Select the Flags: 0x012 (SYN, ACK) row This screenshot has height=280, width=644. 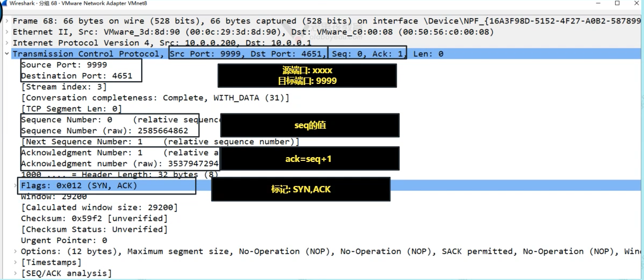79,185
